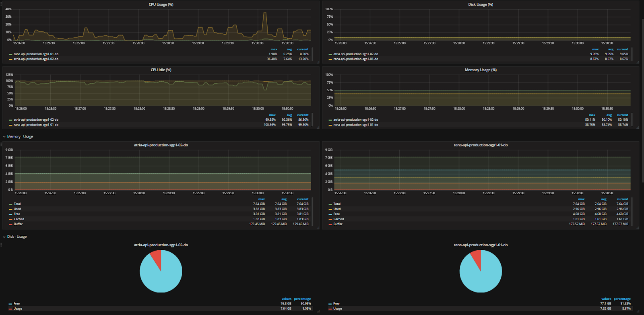Collapse the Memory - Usage row chevron
This screenshot has height=315, width=644.
[x=4, y=137]
